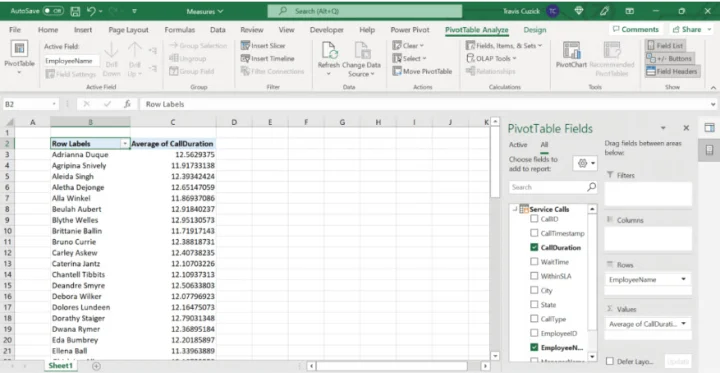
Task: Open the Sheet1 tab
Action: 61,366
